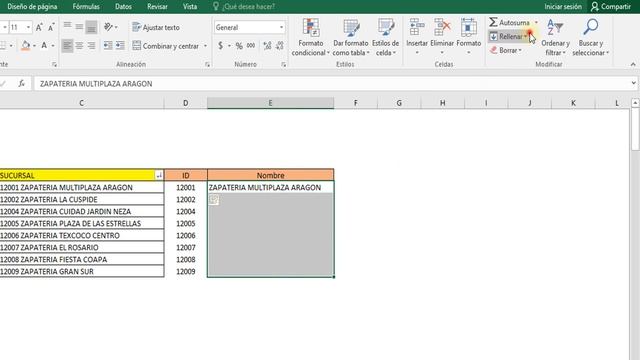Open Formato condicional menu
The height and width of the screenshot is (360, 640).
311,38
